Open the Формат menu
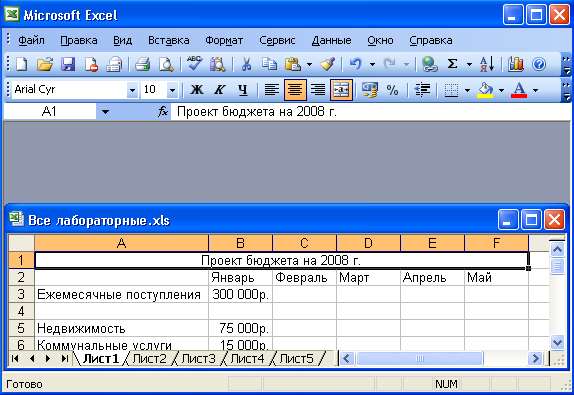The height and width of the screenshot is (395, 574). click(224, 40)
